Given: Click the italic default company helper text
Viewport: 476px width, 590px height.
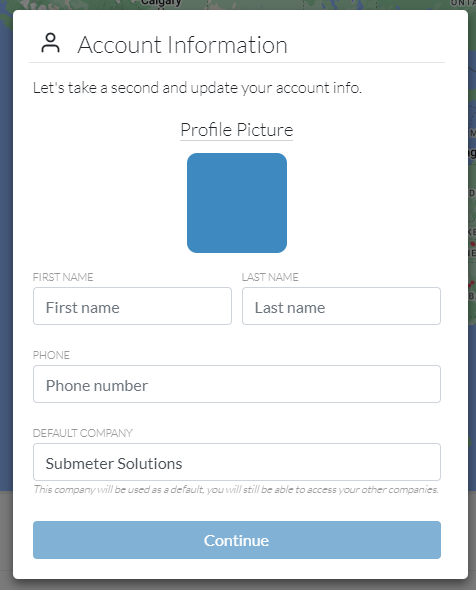Looking at the screenshot, I should tap(236, 490).
